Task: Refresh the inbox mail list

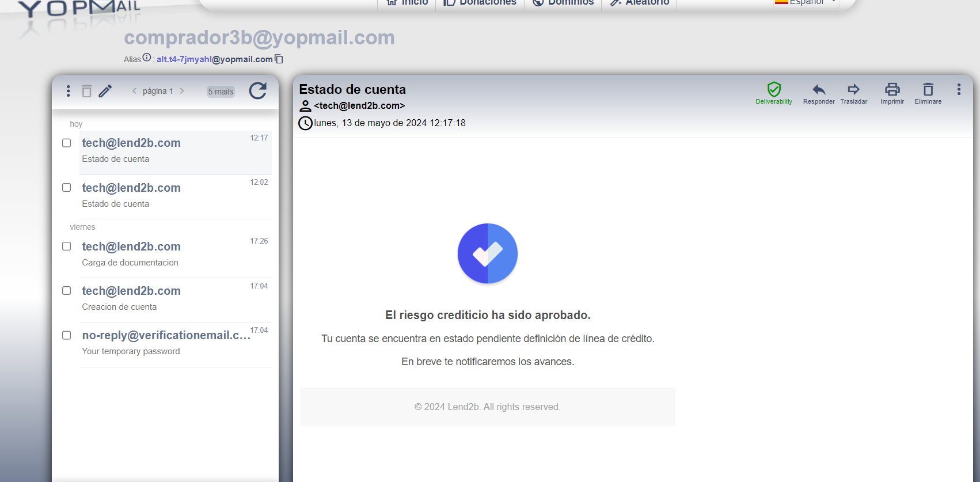Action: [x=257, y=91]
